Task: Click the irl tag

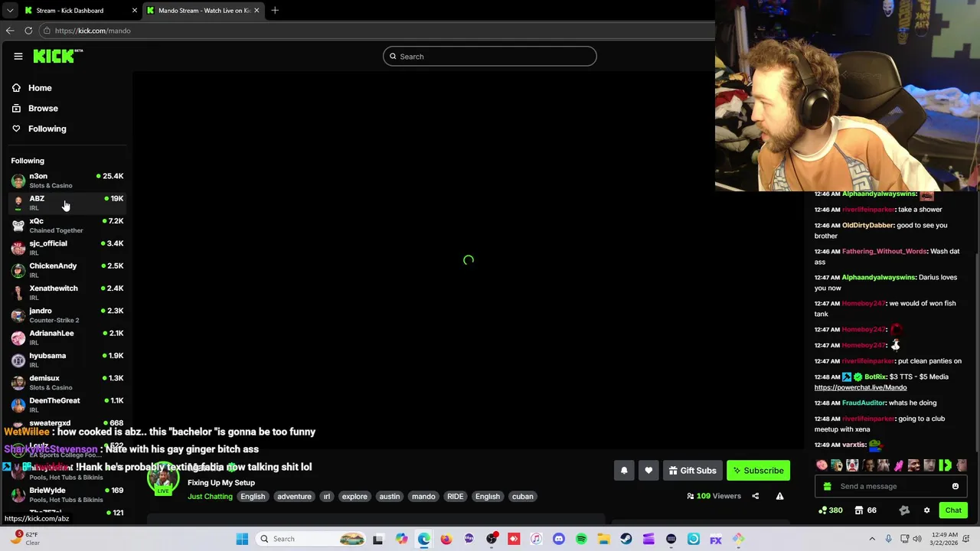Action: pos(326,497)
